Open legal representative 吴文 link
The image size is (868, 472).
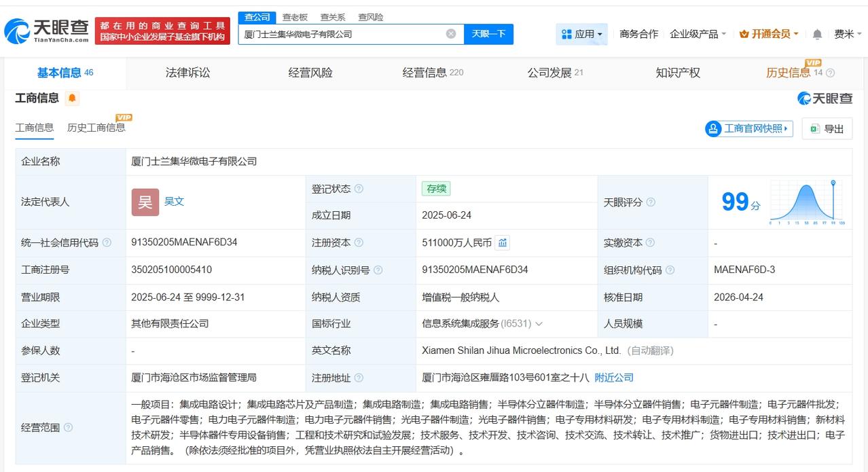pyautogui.click(x=174, y=202)
